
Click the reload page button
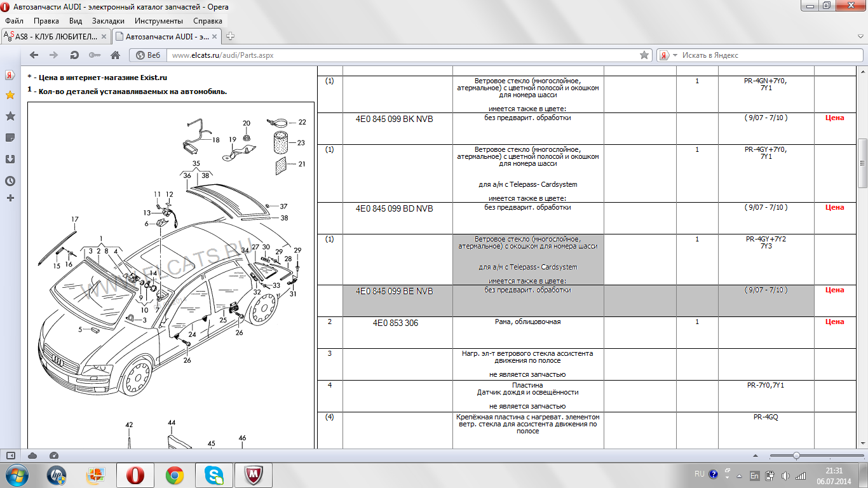74,55
